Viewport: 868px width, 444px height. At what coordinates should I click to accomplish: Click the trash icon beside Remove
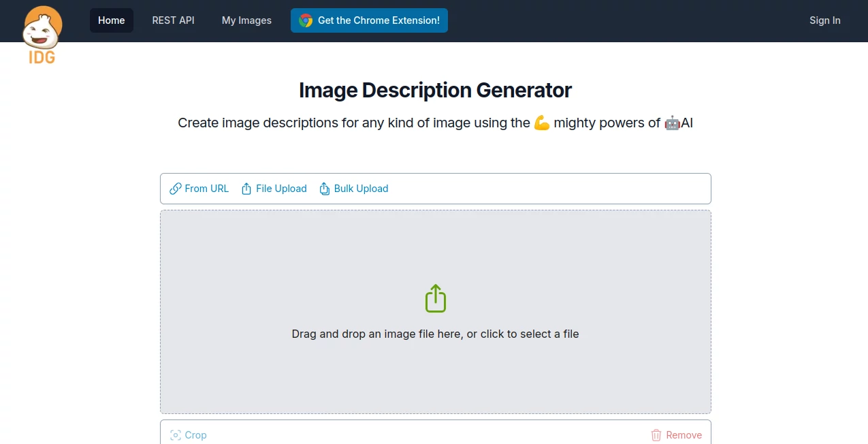[x=656, y=434]
